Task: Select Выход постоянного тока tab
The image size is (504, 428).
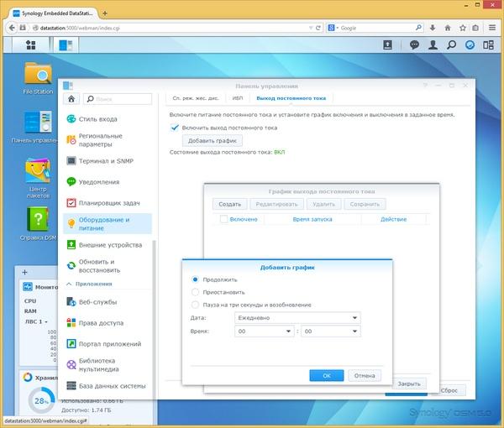Action: (291, 98)
